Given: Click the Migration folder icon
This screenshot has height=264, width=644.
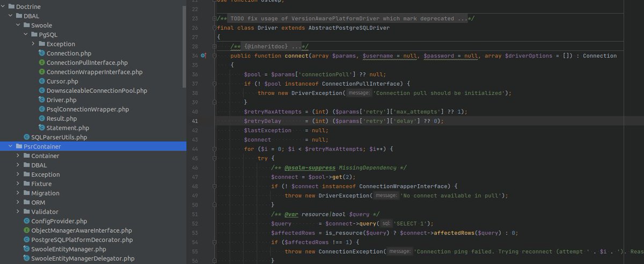Looking at the screenshot, I should 27,193.
